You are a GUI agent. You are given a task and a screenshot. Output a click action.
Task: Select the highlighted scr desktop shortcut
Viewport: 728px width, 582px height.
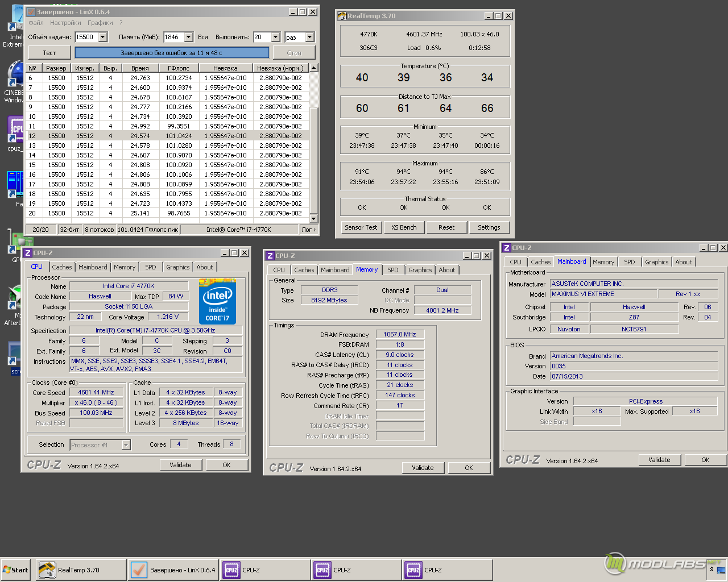(15, 358)
